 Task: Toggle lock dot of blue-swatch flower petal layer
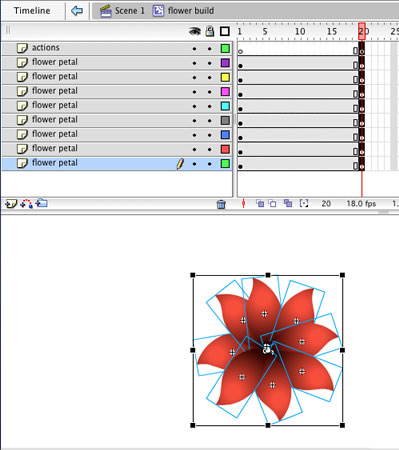click(x=209, y=135)
